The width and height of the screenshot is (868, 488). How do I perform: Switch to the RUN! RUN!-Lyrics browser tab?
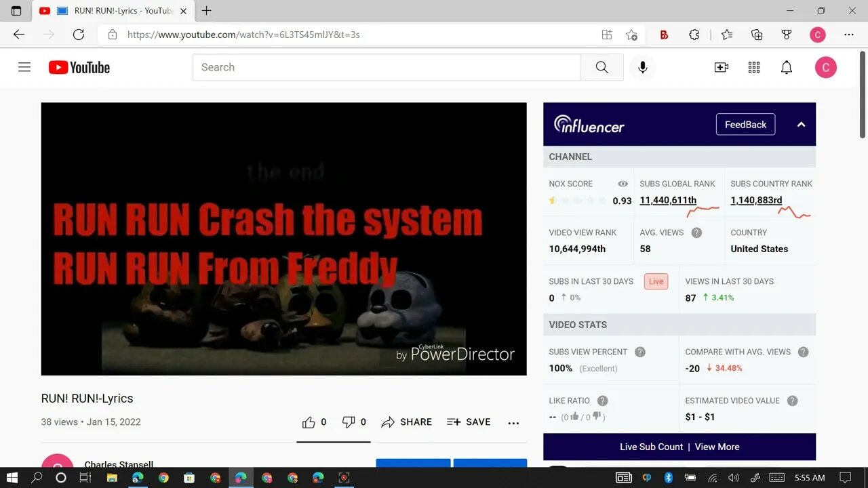point(114,11)
